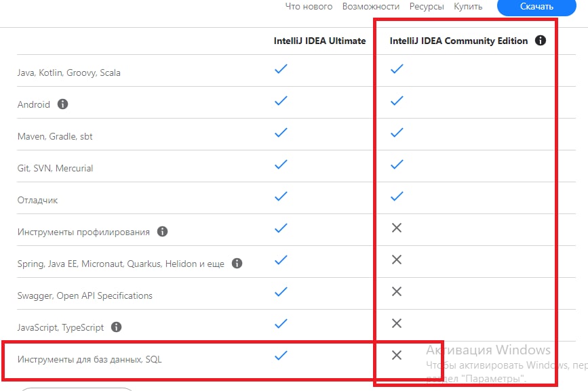Show info for Spring, Java EE row

pos(237,264)
